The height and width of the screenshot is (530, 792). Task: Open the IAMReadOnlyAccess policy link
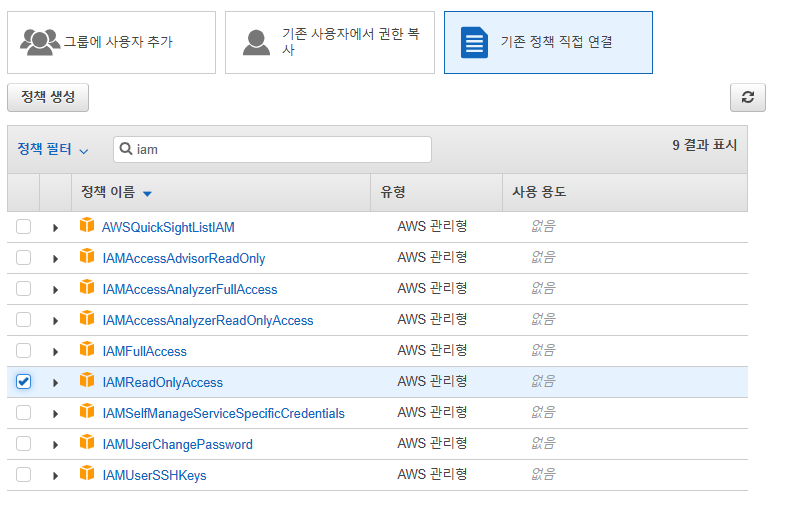click(x=163, y=382)
